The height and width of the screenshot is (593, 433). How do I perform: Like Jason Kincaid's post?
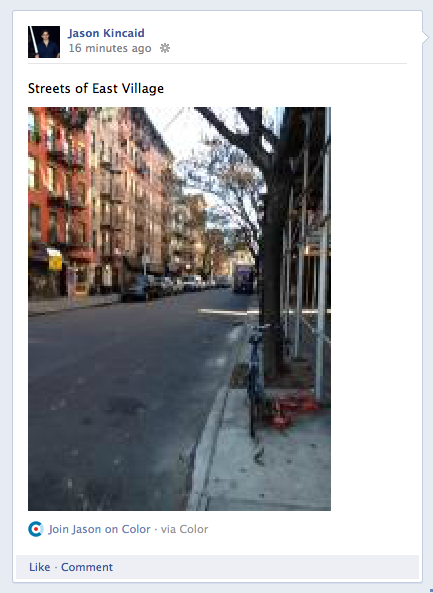[x=40, y=567]
